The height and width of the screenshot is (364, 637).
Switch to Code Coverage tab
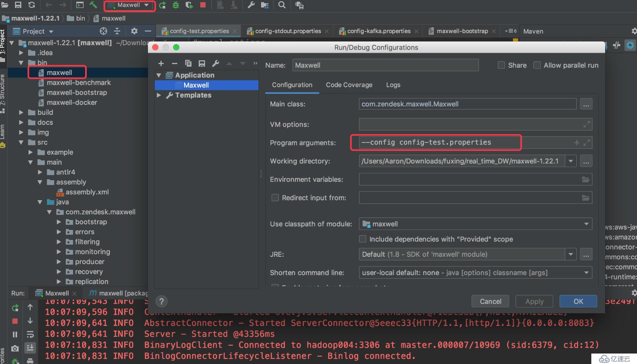349,85
